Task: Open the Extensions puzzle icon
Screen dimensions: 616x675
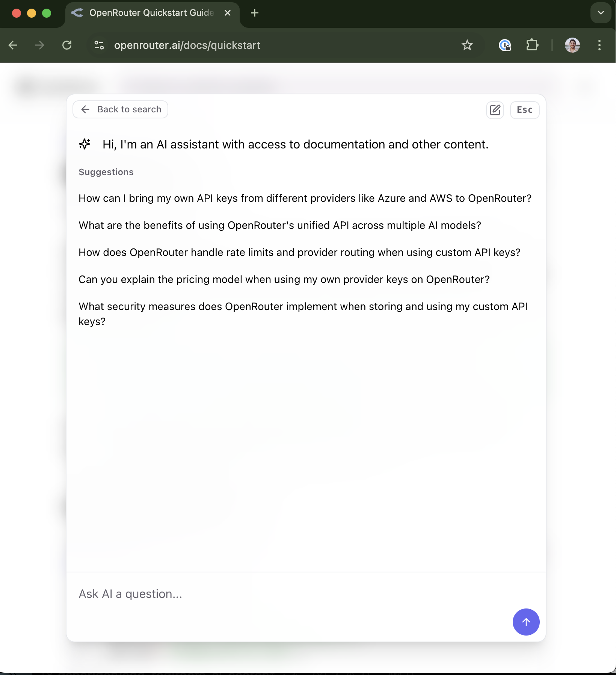Action: coord(532,45)
